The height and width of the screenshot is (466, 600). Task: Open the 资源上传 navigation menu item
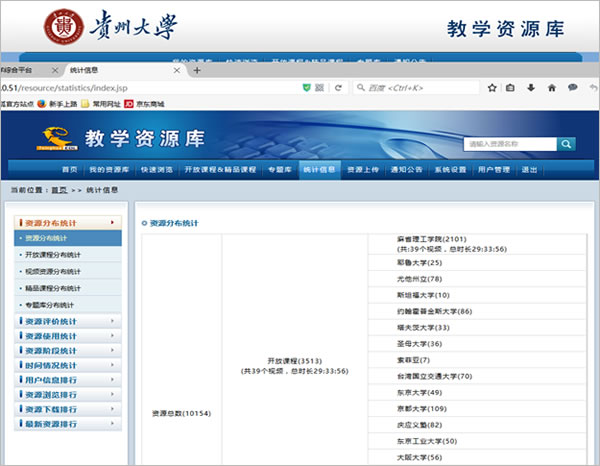click(362, 169)
